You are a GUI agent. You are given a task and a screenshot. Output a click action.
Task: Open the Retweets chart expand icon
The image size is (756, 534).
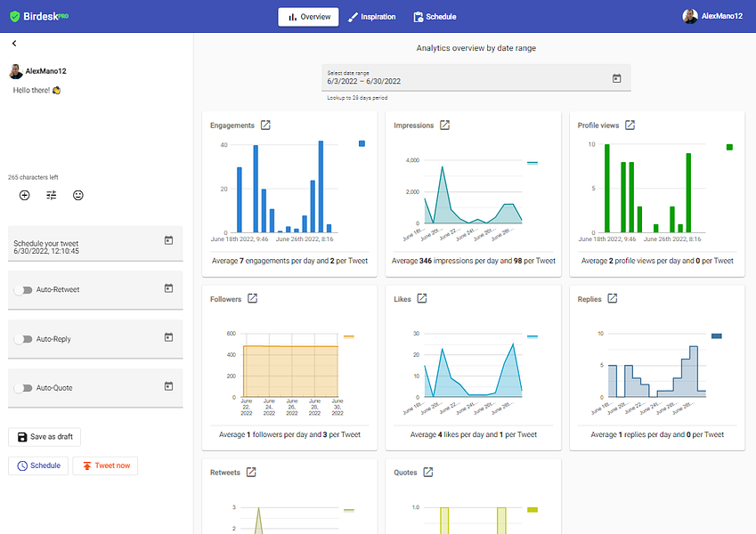point(251,473)
